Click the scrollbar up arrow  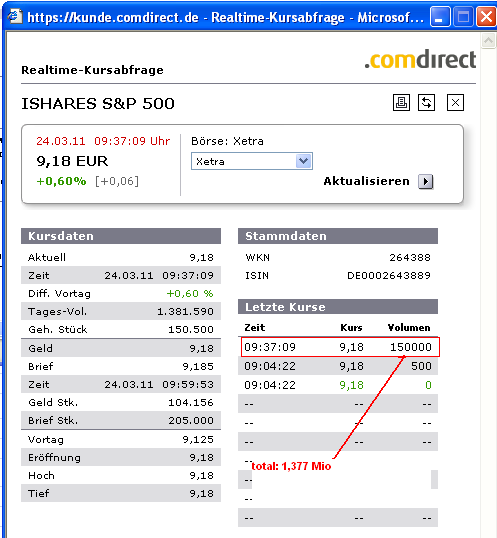[x=488, y=41]
